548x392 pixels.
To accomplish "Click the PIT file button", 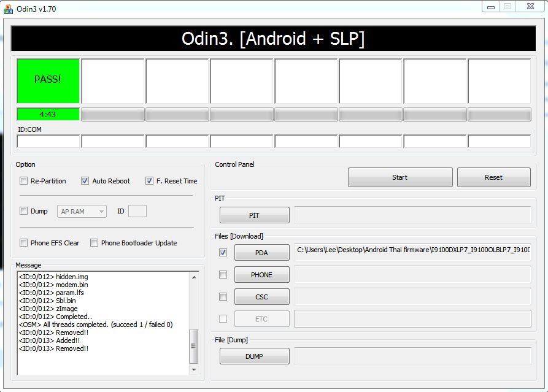I will (254, 215).
